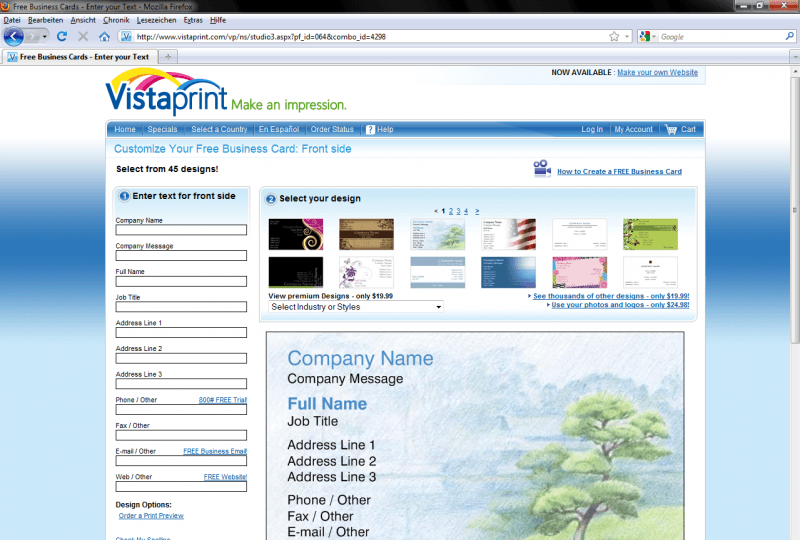Click the Stop loading X icon
800x540 pixels.
[83, 36]
